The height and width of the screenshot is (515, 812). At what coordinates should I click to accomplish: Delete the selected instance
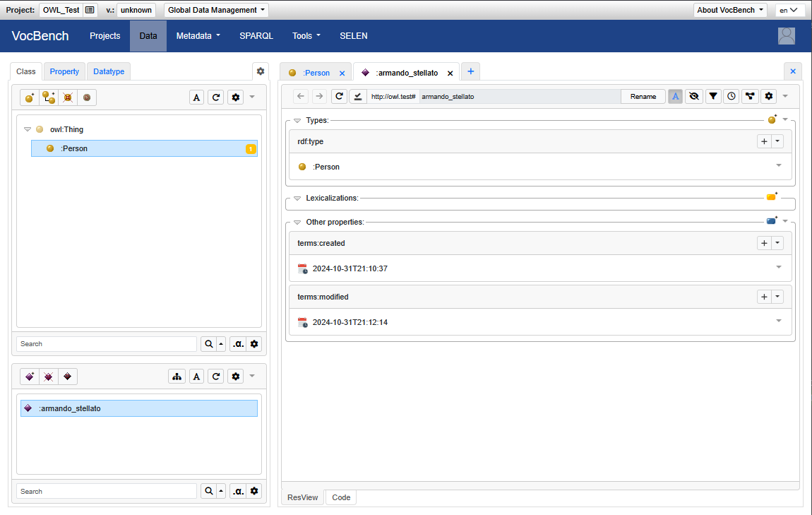[x=49, y=377]
